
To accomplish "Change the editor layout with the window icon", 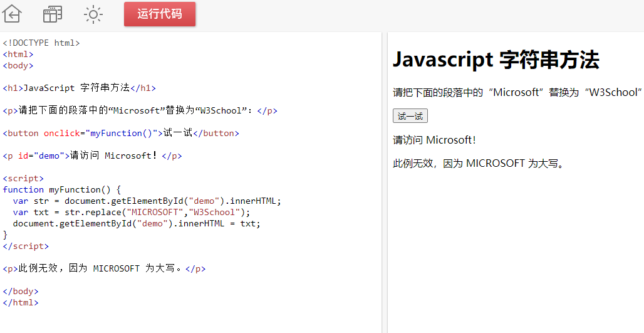I will (x=53, y=14).
